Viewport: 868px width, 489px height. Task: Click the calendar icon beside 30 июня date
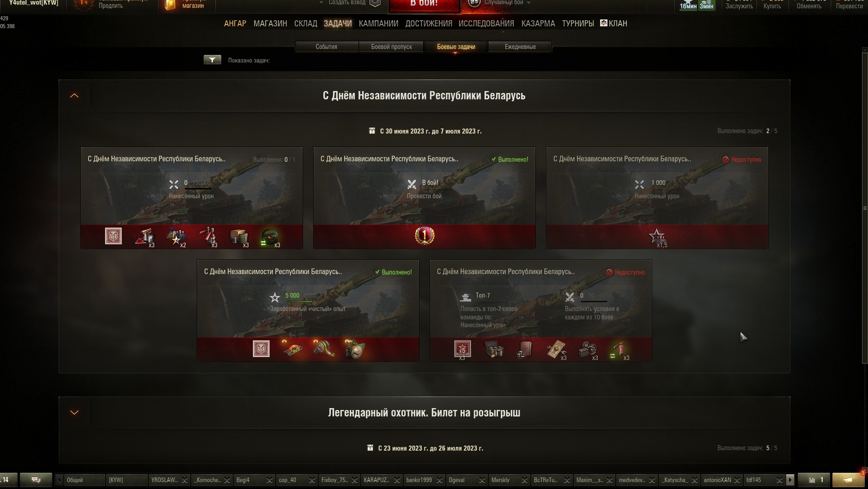click(372, 131)
